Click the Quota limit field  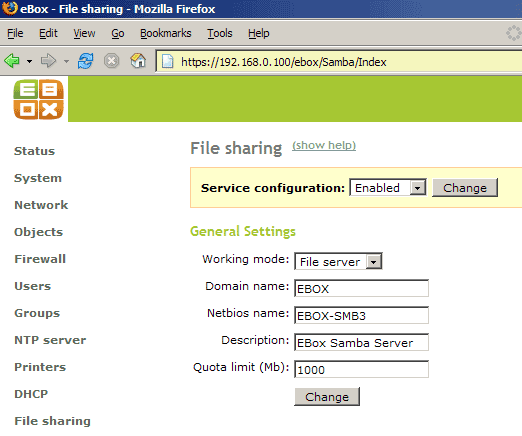point(361,369)
